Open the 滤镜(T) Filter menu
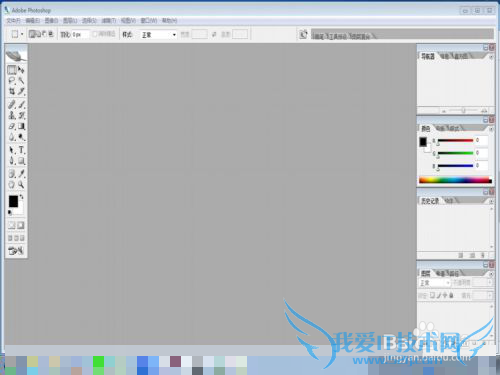Screen dimensions: 500x375 [109, 21]
